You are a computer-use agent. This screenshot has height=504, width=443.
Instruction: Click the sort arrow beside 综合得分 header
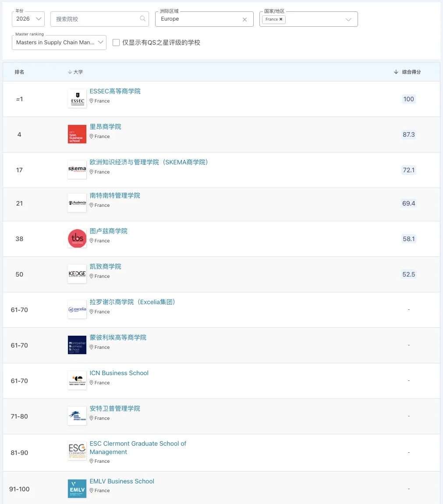click(396, 72)
